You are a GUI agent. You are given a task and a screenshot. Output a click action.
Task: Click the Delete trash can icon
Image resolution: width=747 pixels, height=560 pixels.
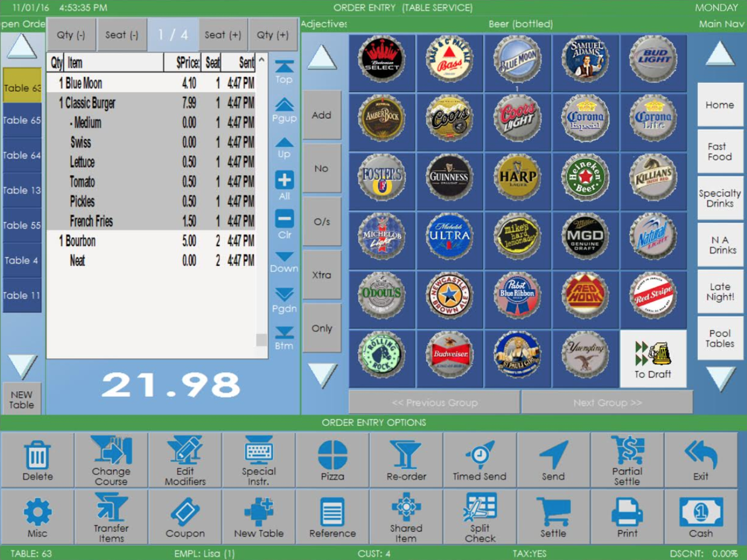tap(37, 460)
